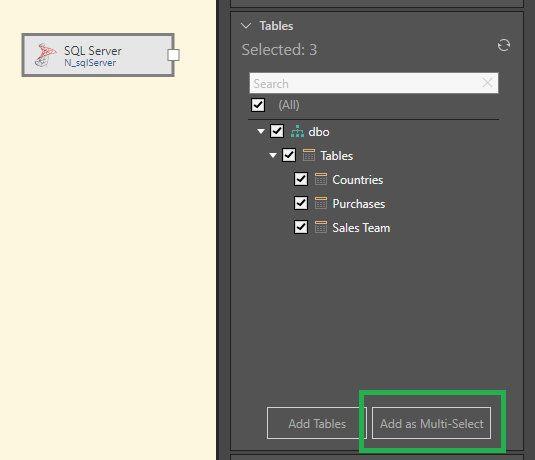Click the Add Tables button
The height and width of the screenshot is (460, 535).
pyautogui.click(x=317, y=423)
